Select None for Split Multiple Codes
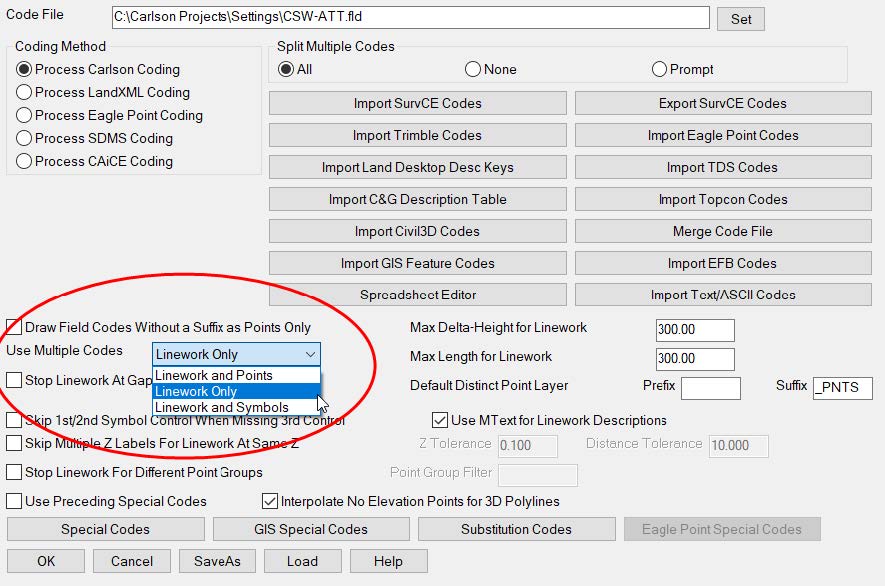Viewport: 885px width, 586px height. click(473, 70)
